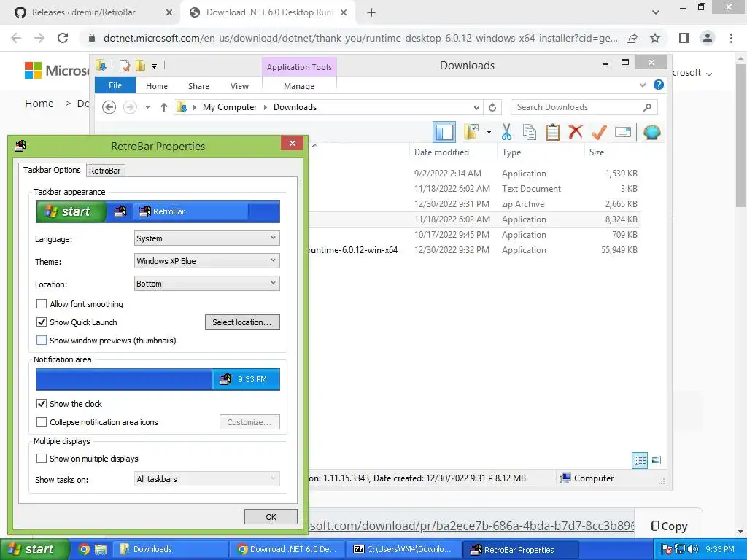Click the folder options icon with checkmark

click(x=471, y=132)
